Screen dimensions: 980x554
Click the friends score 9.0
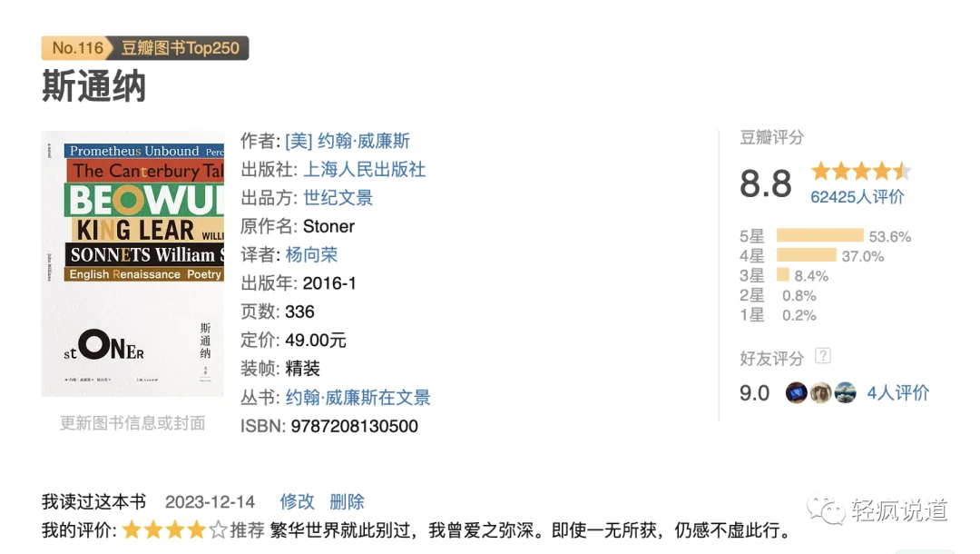point(754,393)
